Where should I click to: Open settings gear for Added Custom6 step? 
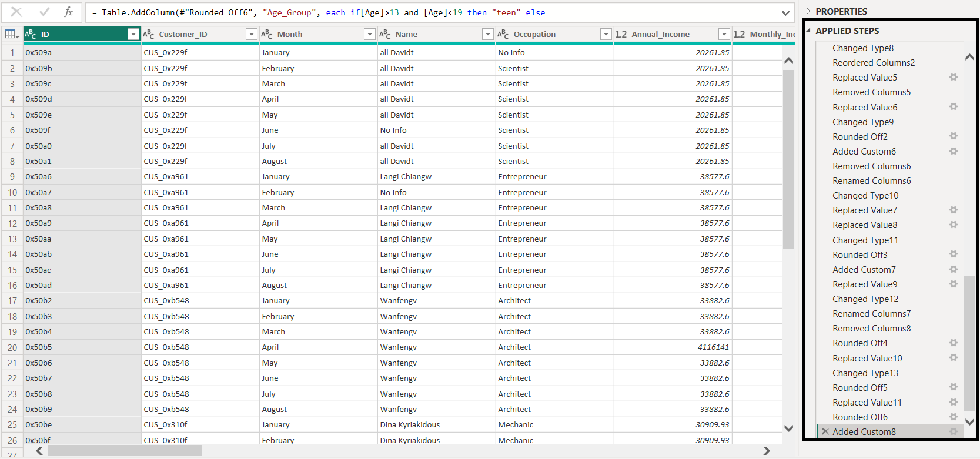click(x=954, y=151)
